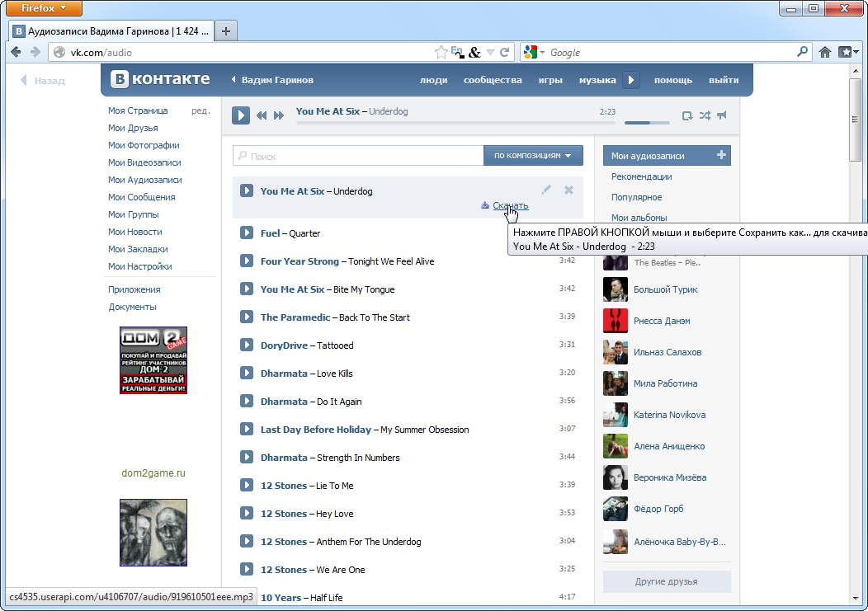Click the Скачать download link
The width and height of the screenshot is (868, 611).
point(511,205)
